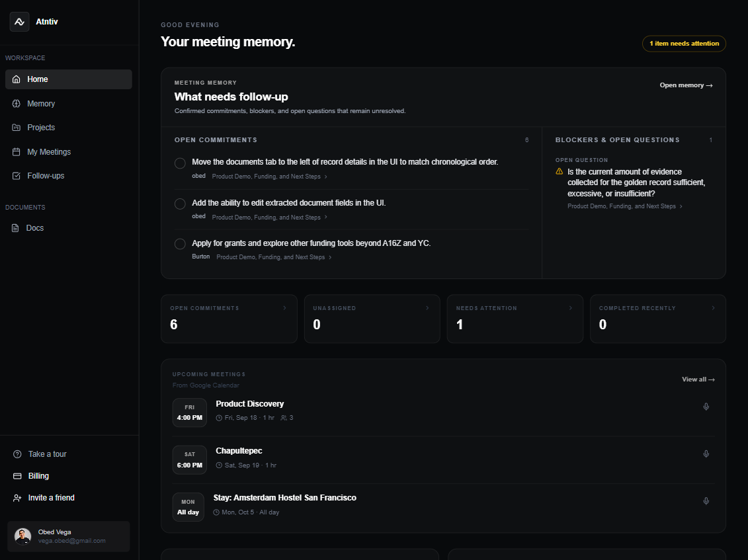Click the Docs document icon

pyautogui.click(x=15, y=228)
